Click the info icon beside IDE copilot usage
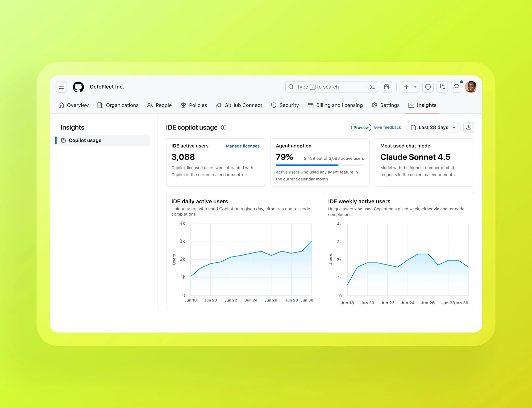Screen dimensions: 532x408 tap(224, 128)
